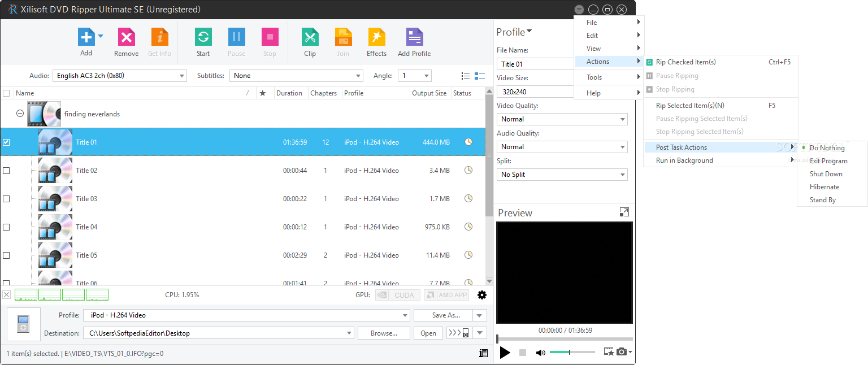
Task: Click the log list icon in status bar
Action: (483, 353)
